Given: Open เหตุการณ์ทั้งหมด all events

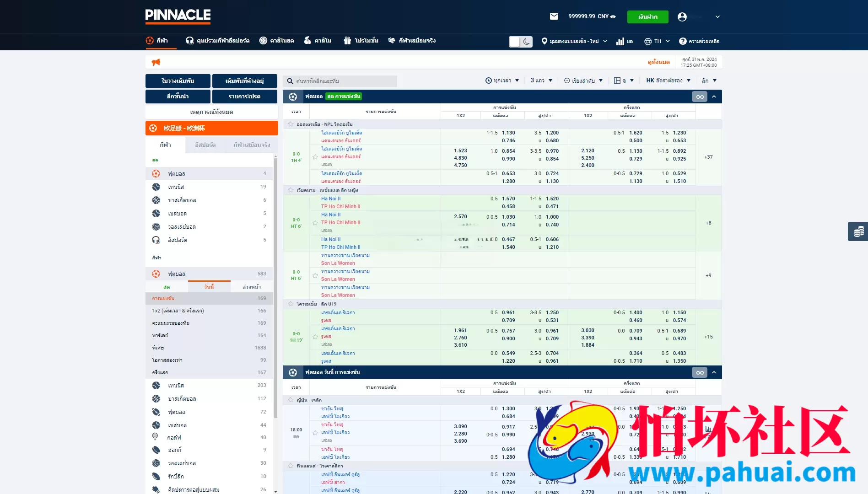Looking at the screenshot, I should tap(212, 112).
